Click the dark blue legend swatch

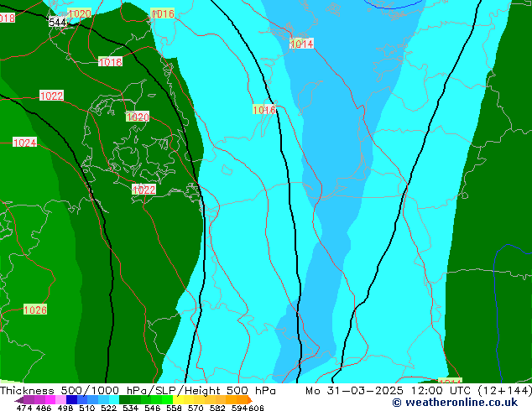71,399
